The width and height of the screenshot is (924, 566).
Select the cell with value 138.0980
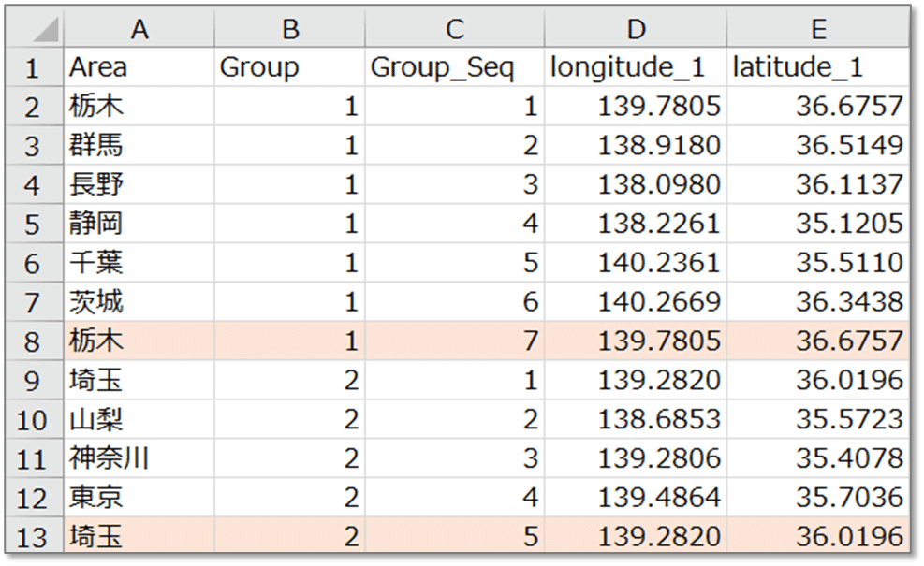[x=636, y=184]
